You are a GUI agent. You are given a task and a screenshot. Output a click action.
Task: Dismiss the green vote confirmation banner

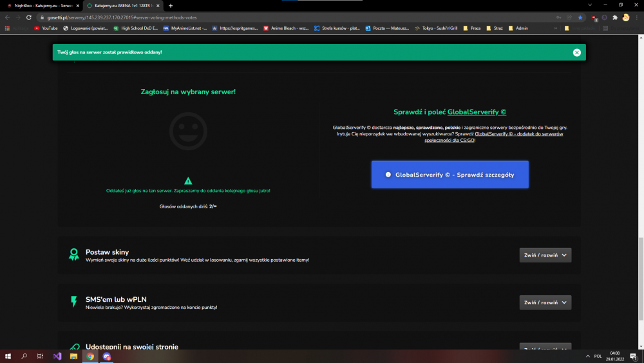tap(576, 52)
